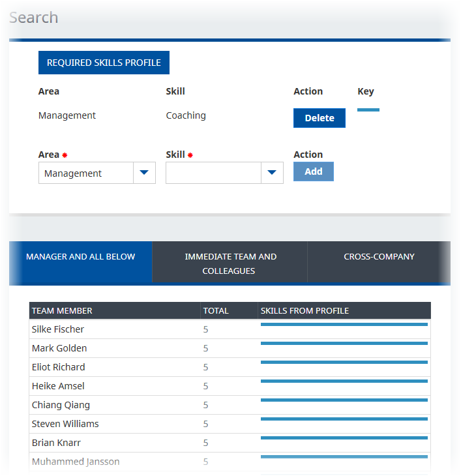461x476 pixels.
Task: Click the Required Skills Profile button
Action: (x=104, y=63)
